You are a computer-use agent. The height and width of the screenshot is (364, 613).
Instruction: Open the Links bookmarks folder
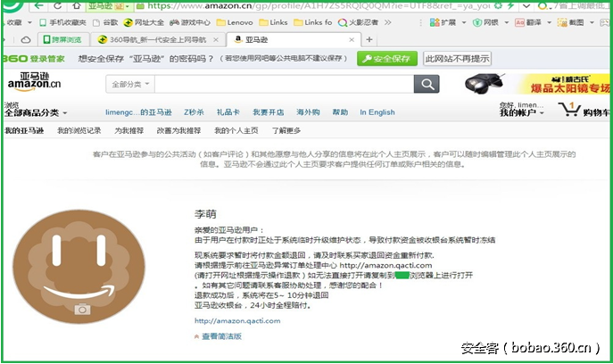coord(273,22)
